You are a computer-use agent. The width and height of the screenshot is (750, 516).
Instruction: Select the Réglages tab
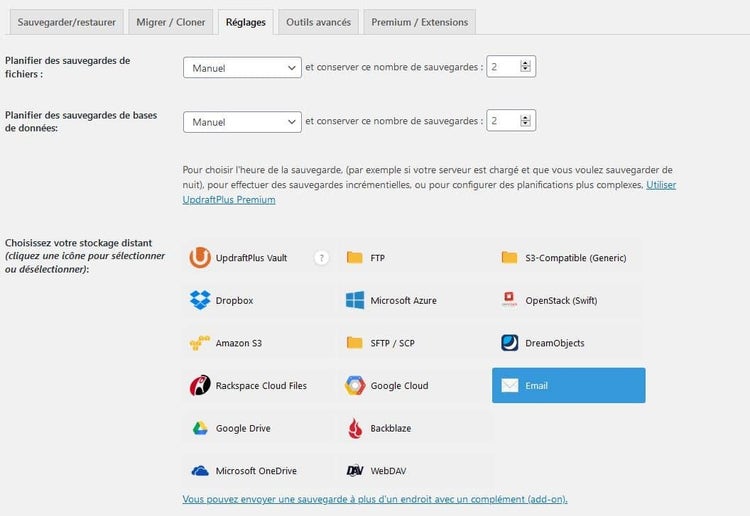click(x=246, y=22)
